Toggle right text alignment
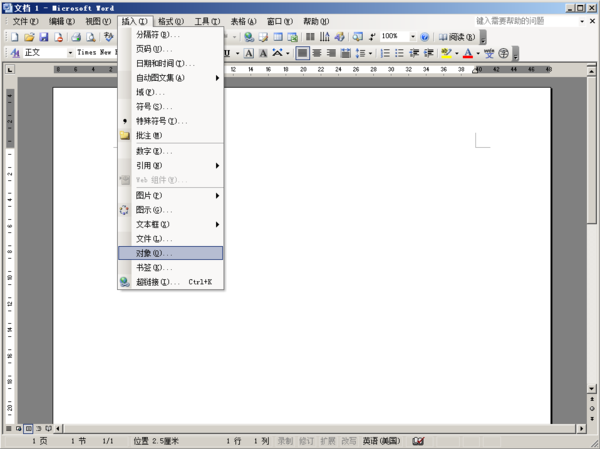600x449 pixels. [x=331, y=53]
